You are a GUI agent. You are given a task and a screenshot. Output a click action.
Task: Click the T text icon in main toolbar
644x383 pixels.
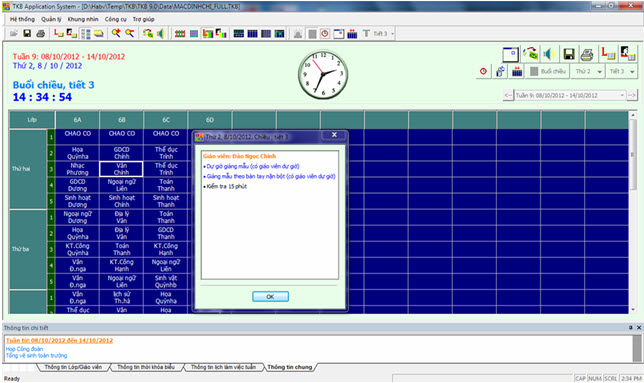coord(366,34)
